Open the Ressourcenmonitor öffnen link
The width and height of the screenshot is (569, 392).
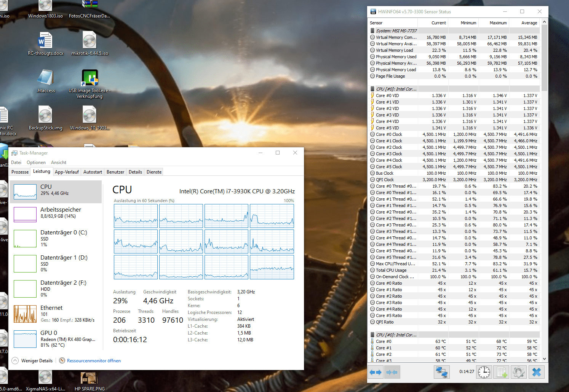[x=94, y=361]
